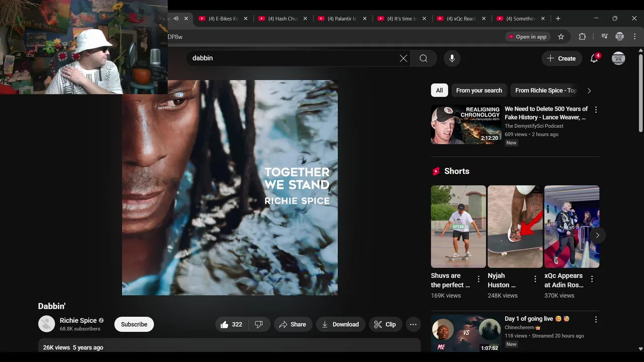This screenshot has width=644, height=362.
Task: Switch to the Palantir tab
Action: pyautogui.click(x=342, y=19)
